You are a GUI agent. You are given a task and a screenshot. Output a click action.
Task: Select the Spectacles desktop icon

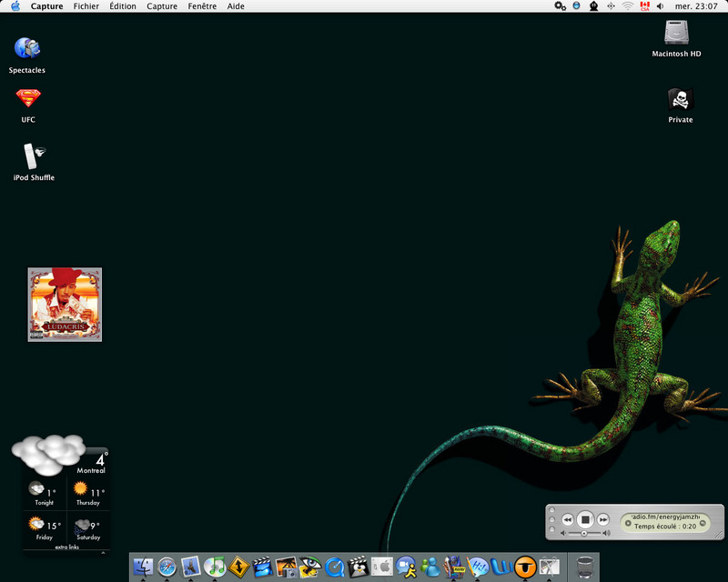tap(27, 48)
